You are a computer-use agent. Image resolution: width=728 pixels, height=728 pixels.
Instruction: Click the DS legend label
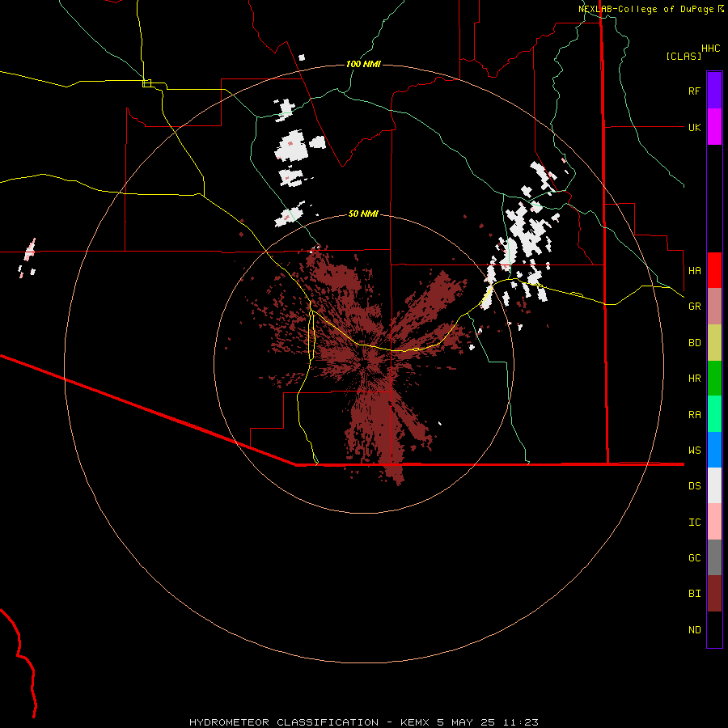tap(694, 486)
